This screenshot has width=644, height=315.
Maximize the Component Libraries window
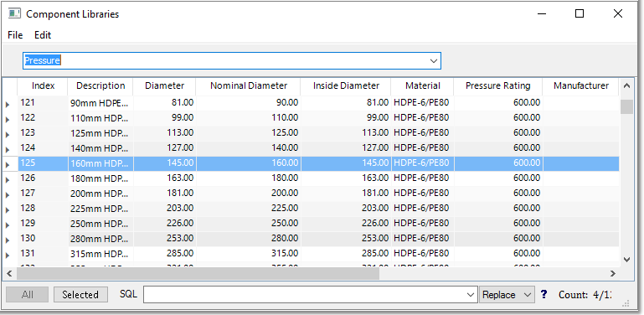[x=580, y=13]
